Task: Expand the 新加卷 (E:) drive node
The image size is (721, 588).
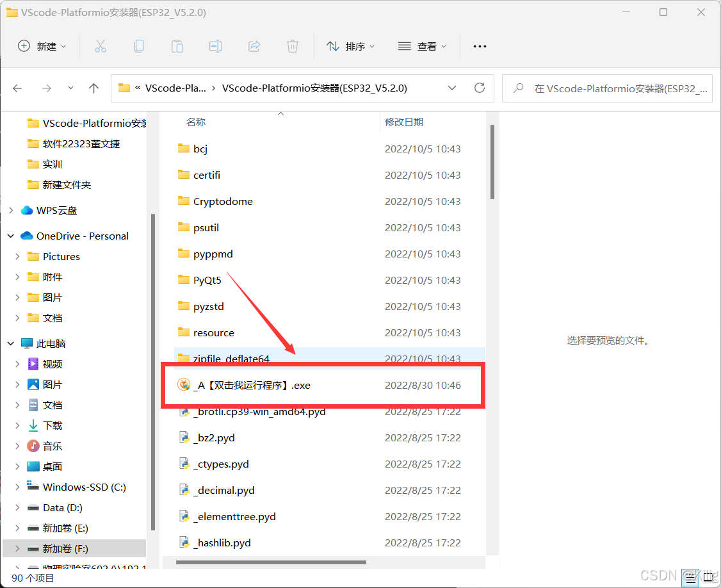Action: point(17,528)
